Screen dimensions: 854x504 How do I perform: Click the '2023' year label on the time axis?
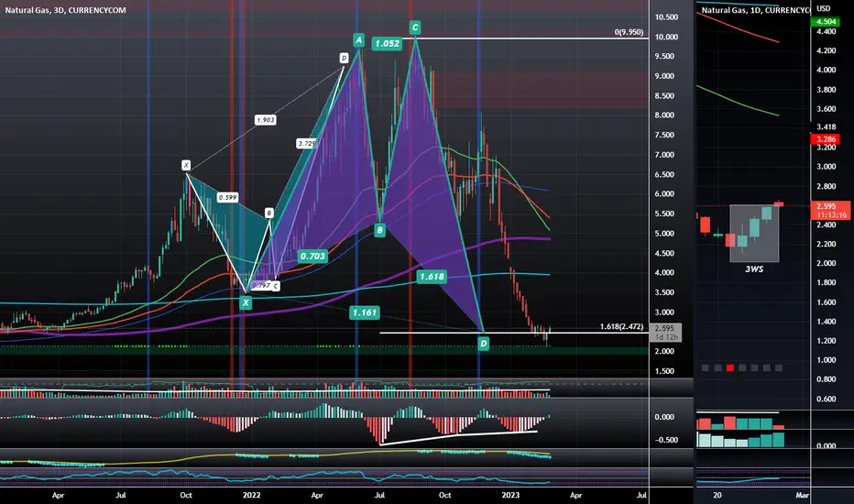pyautogui.click(x=510, y=495)
